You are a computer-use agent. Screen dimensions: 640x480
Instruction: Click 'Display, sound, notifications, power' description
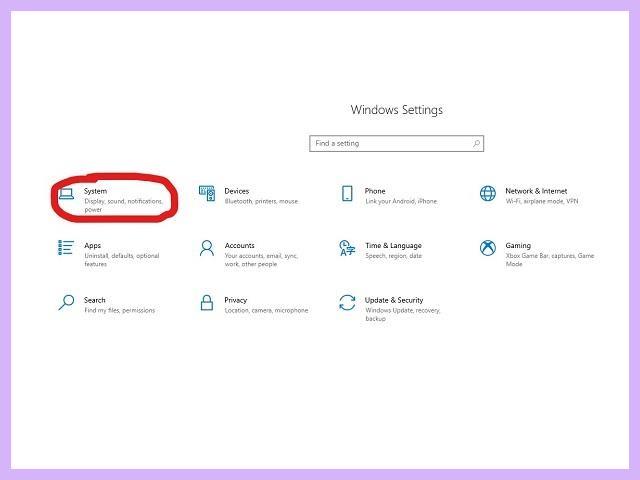123,205
